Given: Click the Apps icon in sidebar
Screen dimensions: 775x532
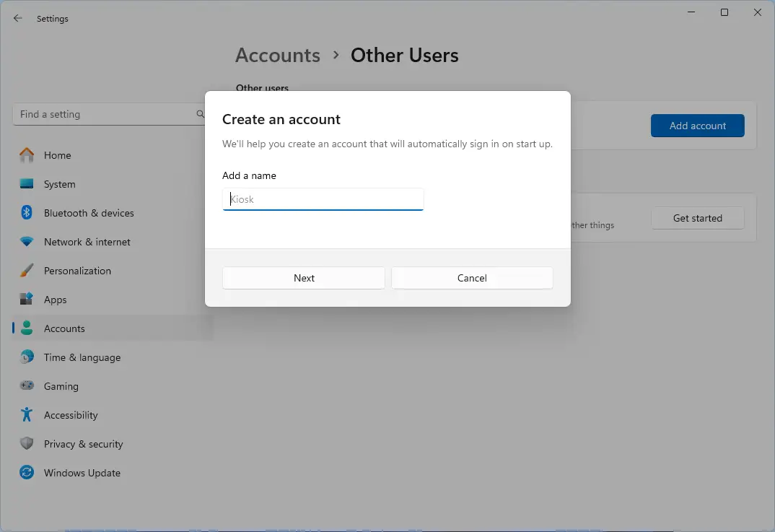Looking at the screenshot, I should (x=27, y=299).
